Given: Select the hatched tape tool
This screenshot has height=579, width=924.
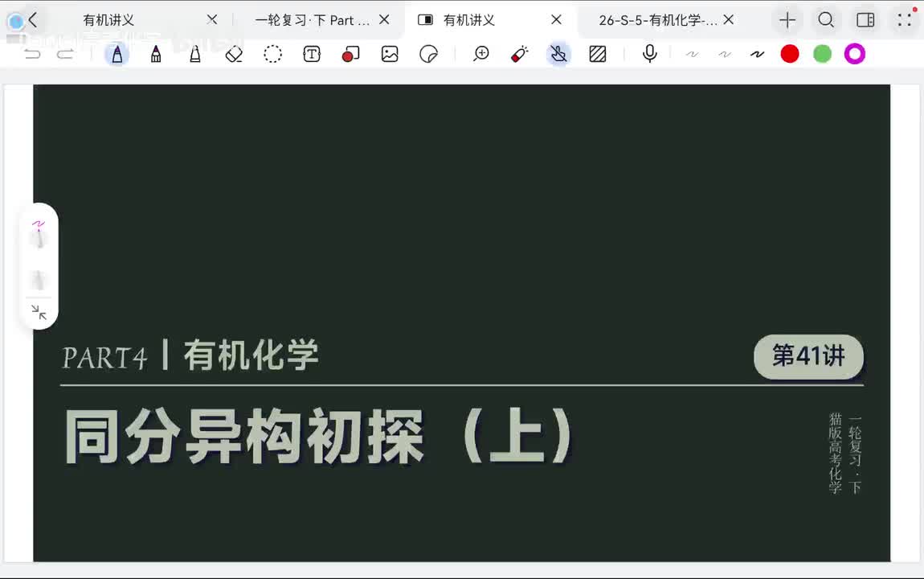Looking at the screenshot, I should pyautogui.click(x=598, y=54).
